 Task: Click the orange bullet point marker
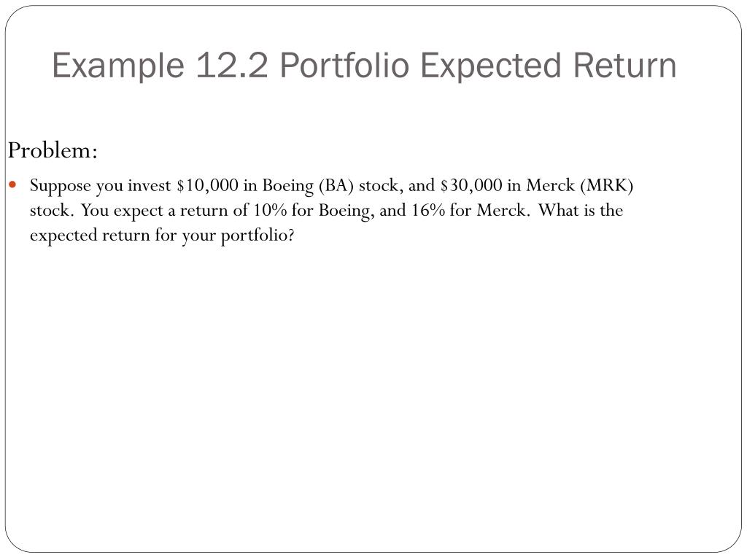click(13, 184)
